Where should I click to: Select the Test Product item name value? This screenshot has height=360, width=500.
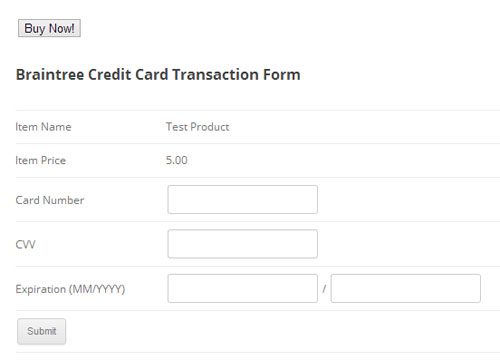pos(198,127)
